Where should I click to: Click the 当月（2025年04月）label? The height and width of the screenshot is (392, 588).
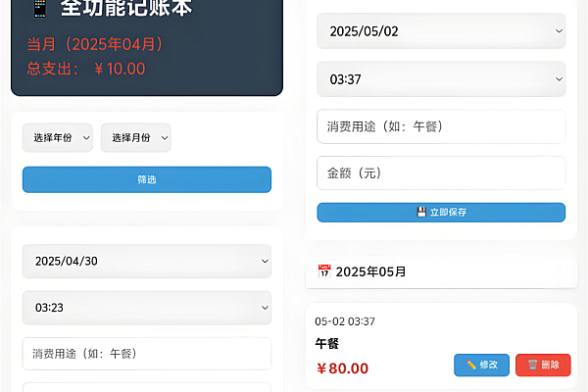coord(95,44)
